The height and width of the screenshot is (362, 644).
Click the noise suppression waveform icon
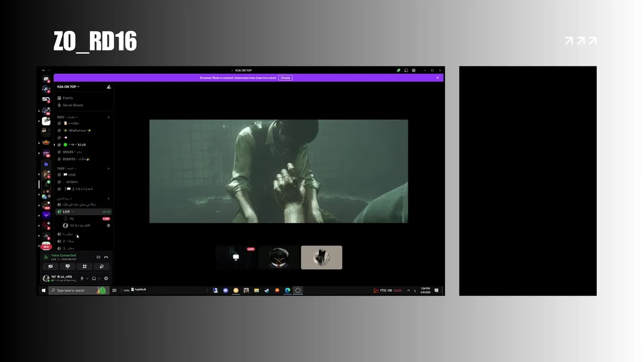point(99,257)
